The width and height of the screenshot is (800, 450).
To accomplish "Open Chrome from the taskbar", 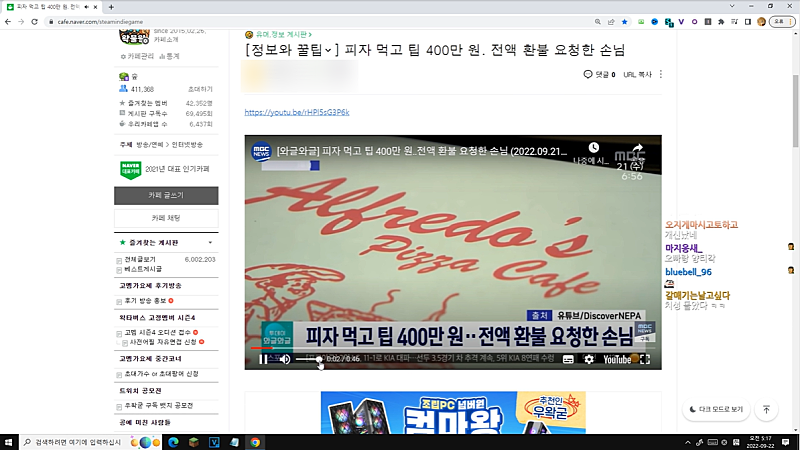I will point(255,442).
